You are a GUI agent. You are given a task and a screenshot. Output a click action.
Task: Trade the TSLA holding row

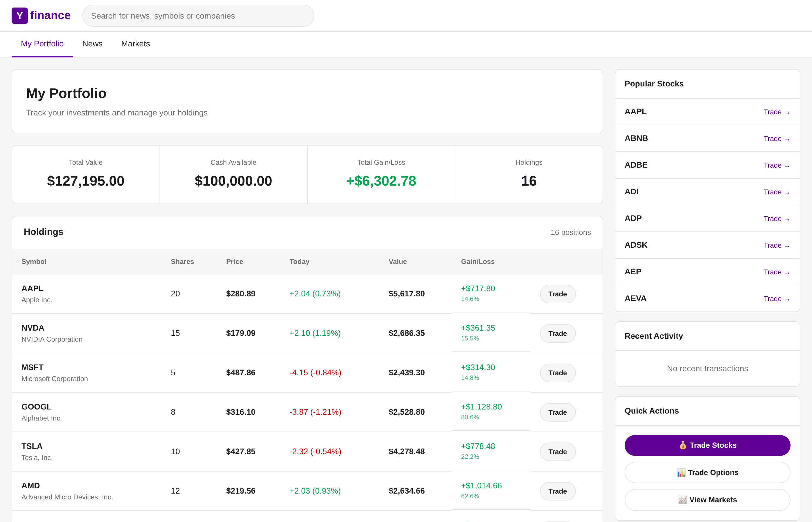(557, 452)
